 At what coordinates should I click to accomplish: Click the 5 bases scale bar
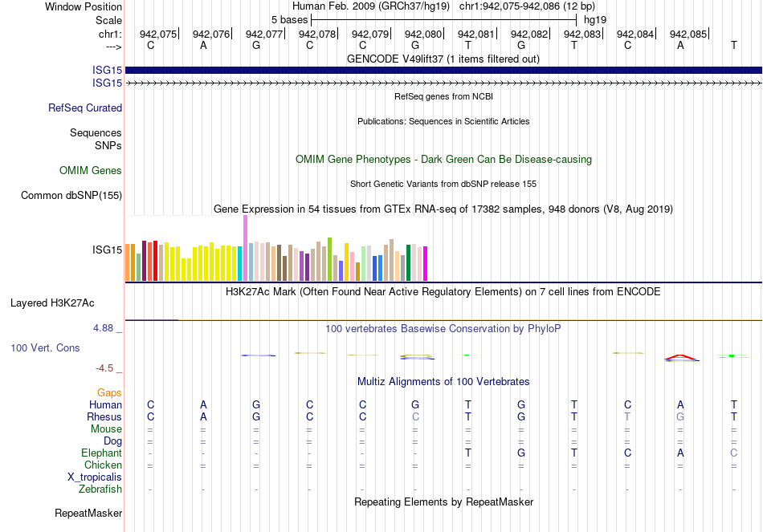point(443,20)
